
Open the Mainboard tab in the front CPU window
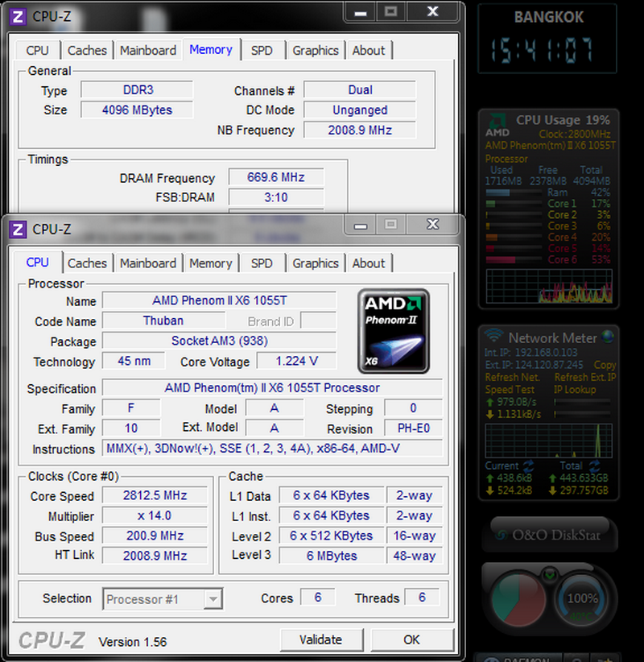point(148,263)
